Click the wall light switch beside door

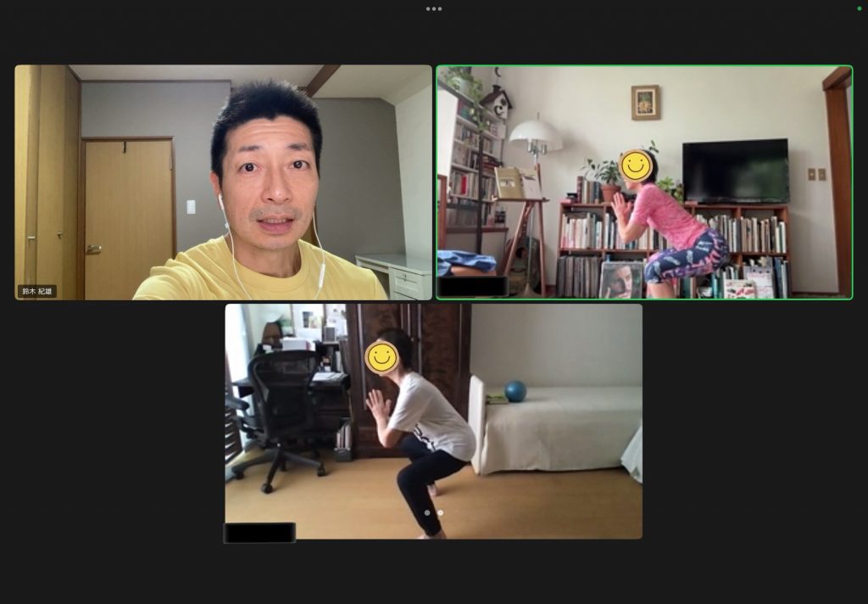pos(191,206)
